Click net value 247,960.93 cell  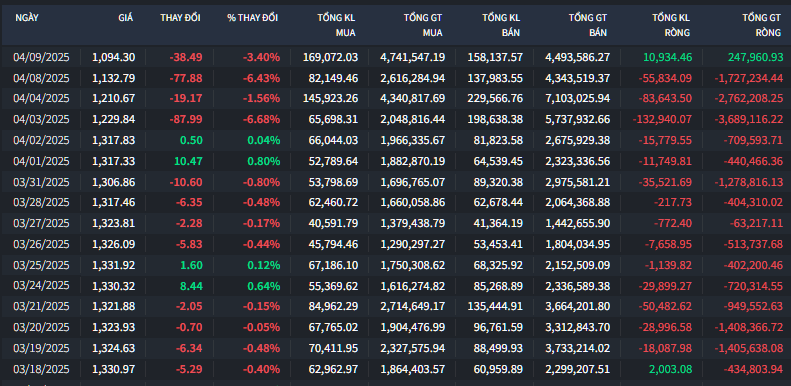pyautogui.click(x=755, y=57)
